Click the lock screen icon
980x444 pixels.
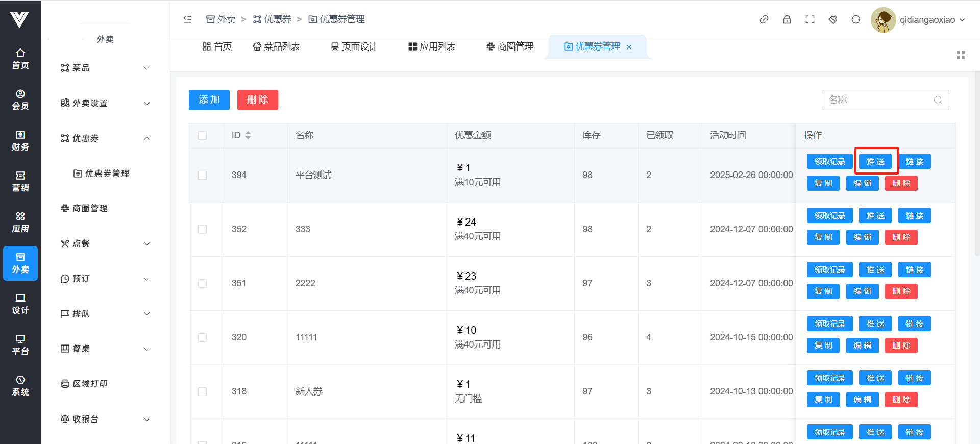pyautogui.click(x=787, y=19)
